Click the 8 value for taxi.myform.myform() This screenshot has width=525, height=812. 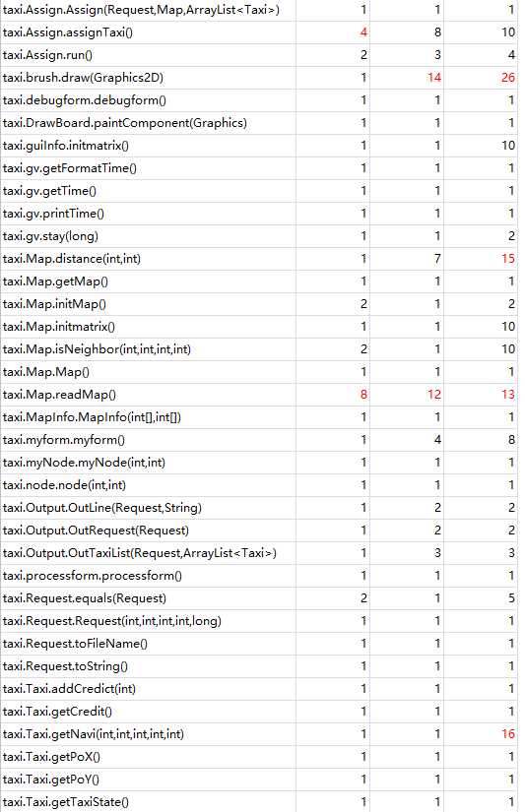pyautogui.click(x=511, y=440)
